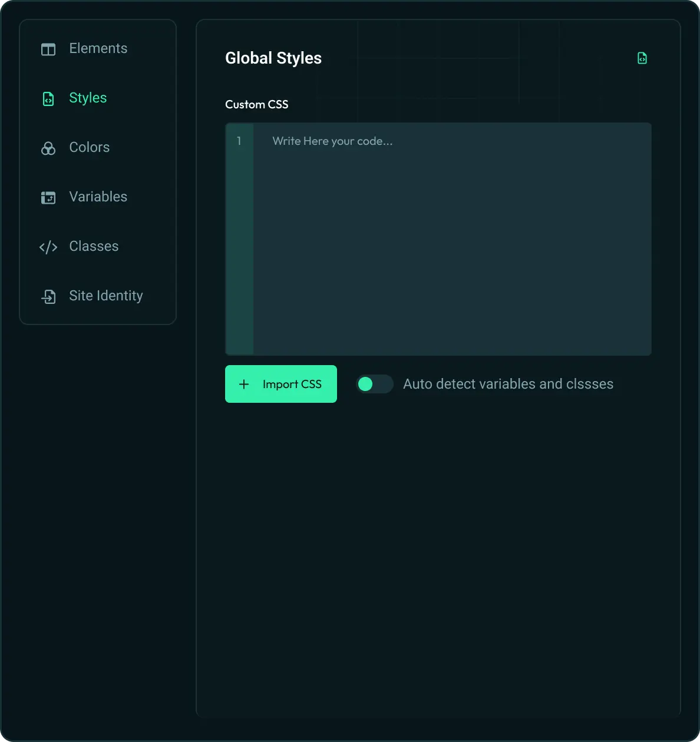Click the Elements layout icon in sidebar
This screenshot has height=742, width=700.
(48, 49)
